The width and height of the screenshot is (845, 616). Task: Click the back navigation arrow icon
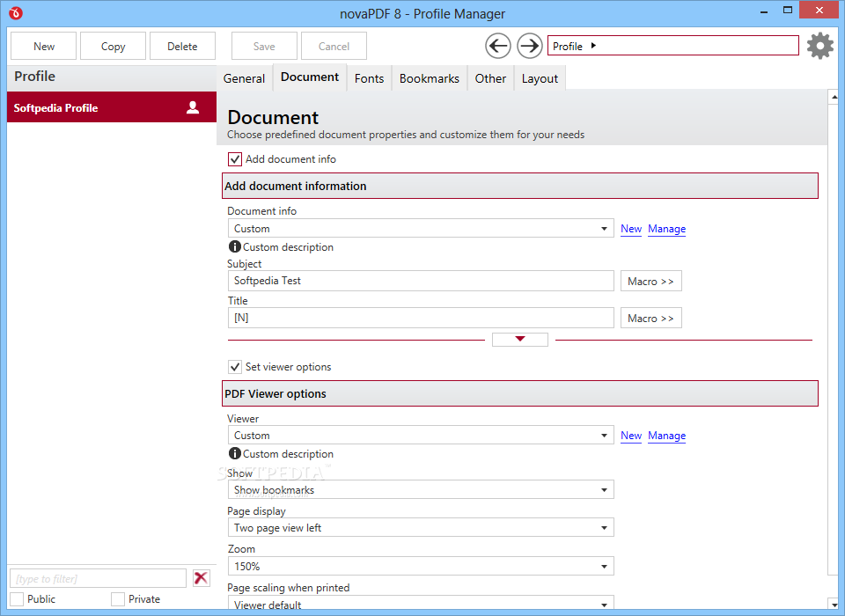click(x=498, y=46)
